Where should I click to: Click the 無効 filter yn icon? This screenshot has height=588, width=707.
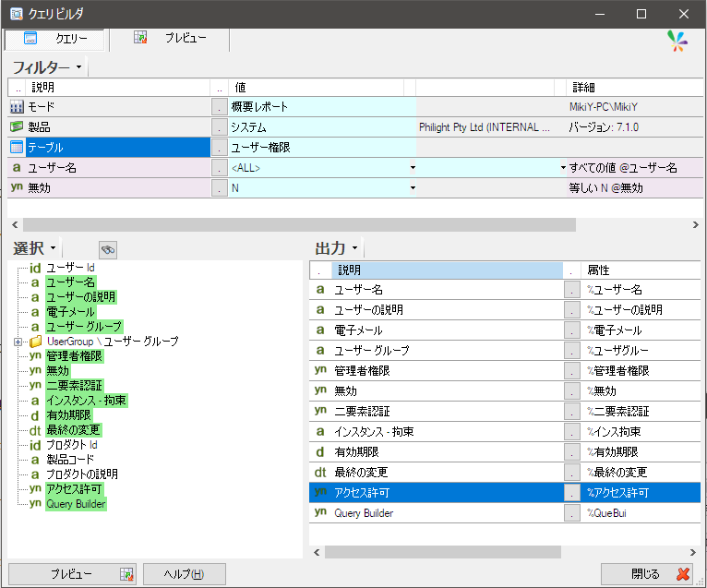(17, 187)
